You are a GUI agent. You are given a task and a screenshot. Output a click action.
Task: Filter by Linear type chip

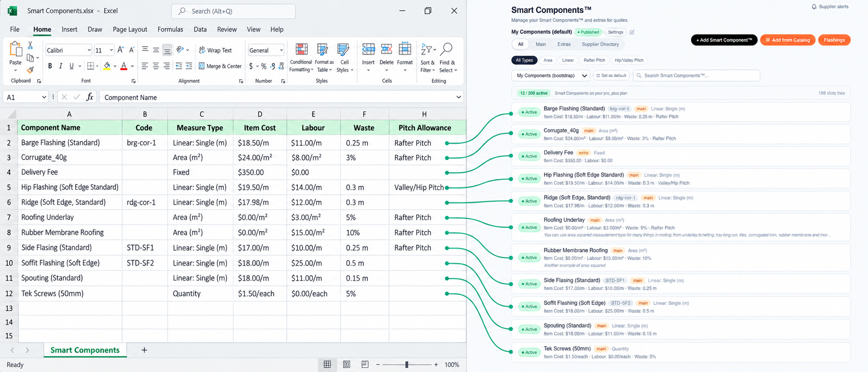click(568, 60)
